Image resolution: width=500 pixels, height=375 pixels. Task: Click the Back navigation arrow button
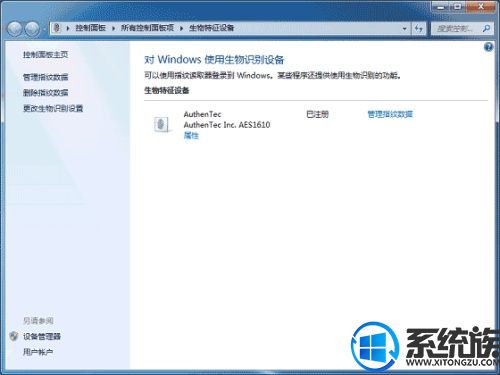point(15,28)
